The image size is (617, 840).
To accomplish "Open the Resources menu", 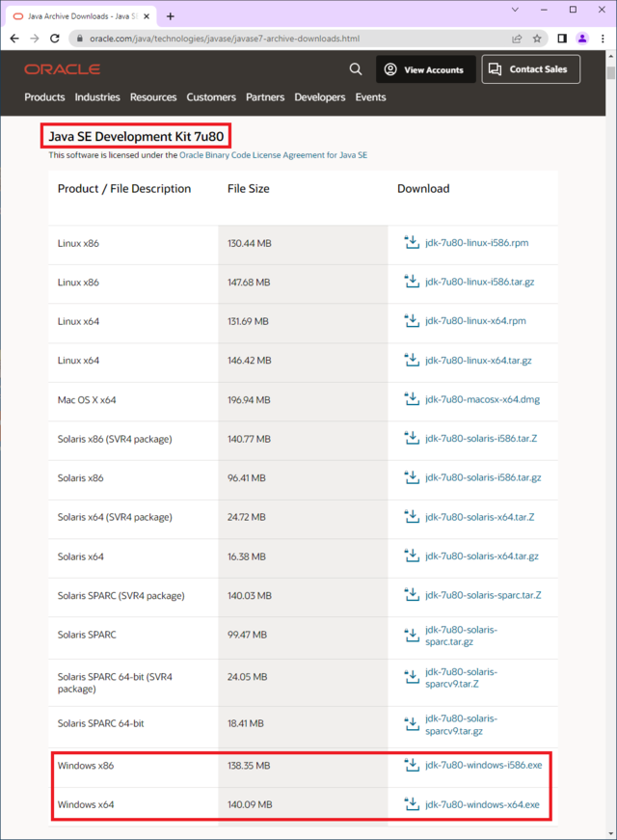I will point(153,97).
